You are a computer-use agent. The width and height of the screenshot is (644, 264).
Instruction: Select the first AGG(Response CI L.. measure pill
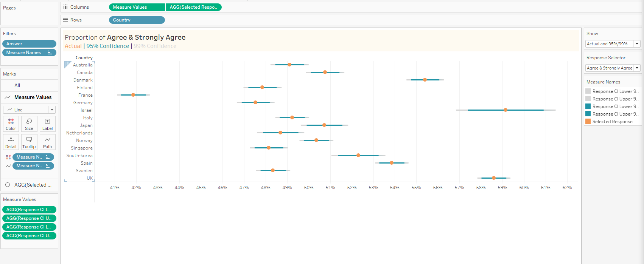(x=29, y=210)
